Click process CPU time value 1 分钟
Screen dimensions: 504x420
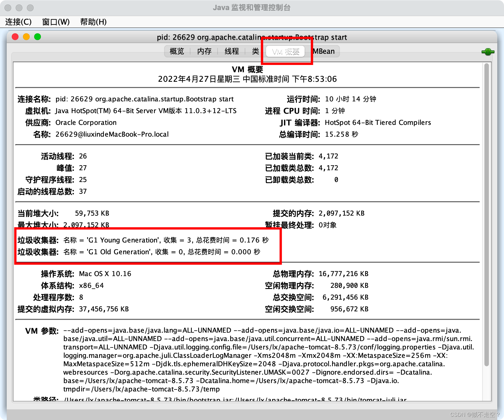coord(335,111)
